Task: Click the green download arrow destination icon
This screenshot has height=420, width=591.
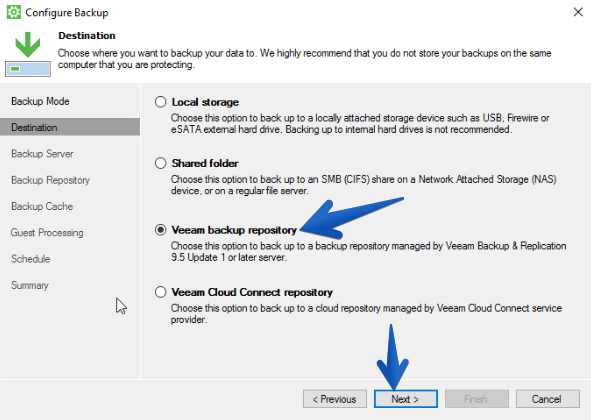Action: click(x=28, y=54)
